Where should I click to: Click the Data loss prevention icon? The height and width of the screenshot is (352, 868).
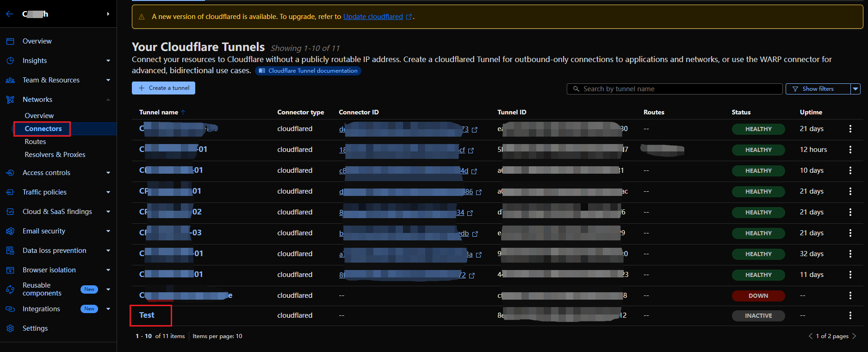click(x=10, y=251)
